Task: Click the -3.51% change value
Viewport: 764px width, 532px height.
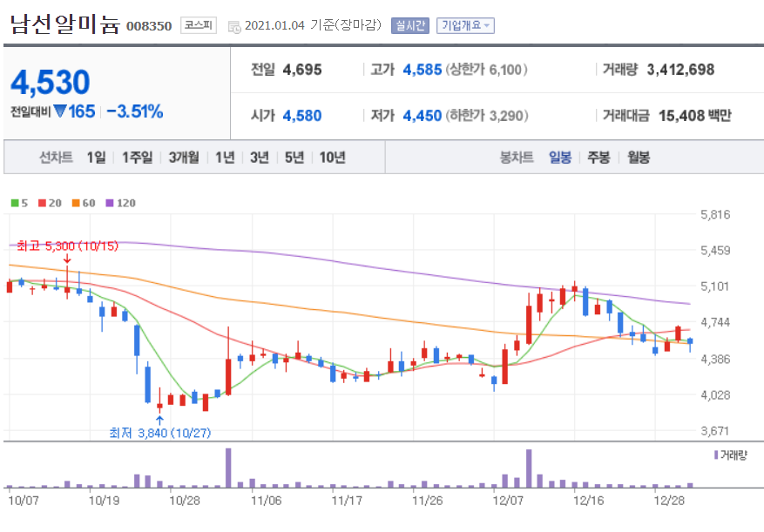Action: pos(135,111)
